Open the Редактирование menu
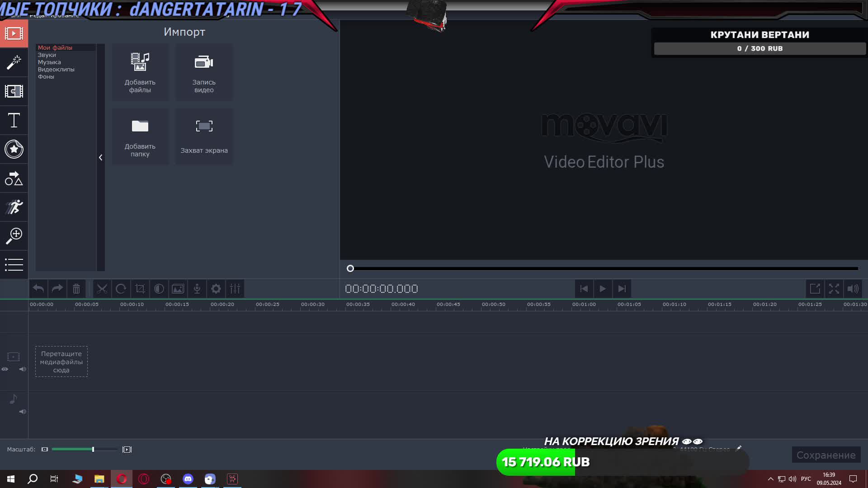 pos(54,14)
